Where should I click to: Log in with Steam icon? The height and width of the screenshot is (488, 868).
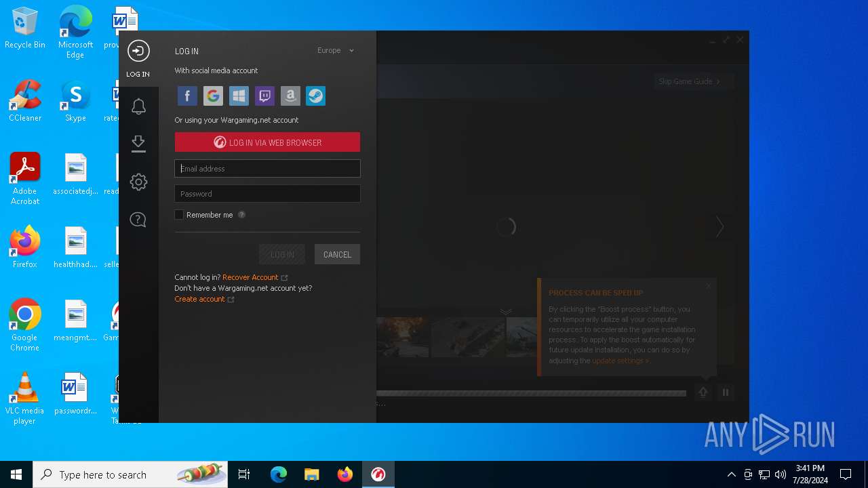pyautogui.click(x=316, y=96)
